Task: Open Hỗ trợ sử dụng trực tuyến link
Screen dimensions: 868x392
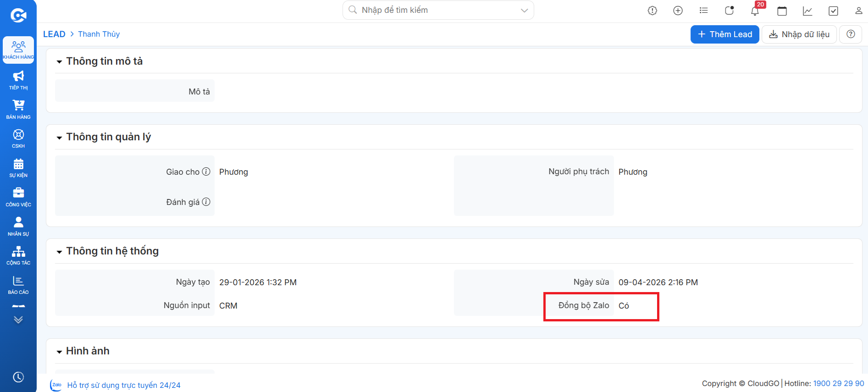Action: tap(124, 385)
